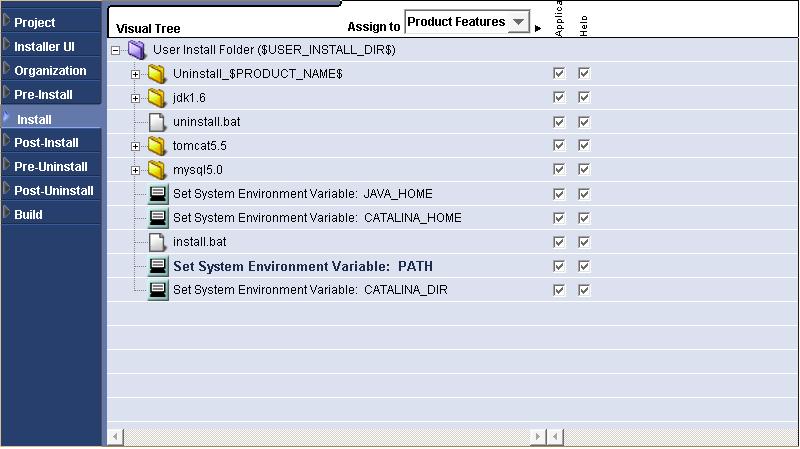800x449 pixels.
Task: Toggle Help checkbox for CATALINA_HOME variable
Action: pos(584,218)
